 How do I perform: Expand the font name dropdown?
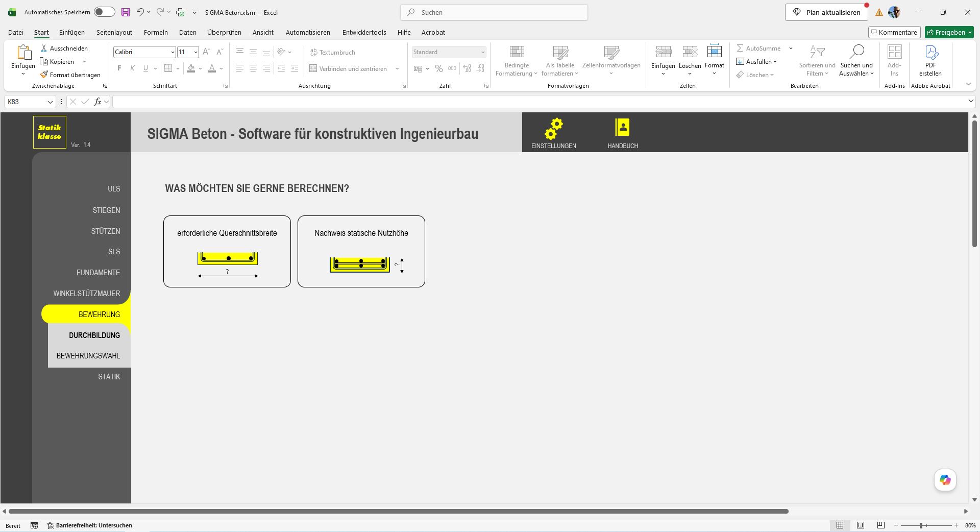[173, 52]
